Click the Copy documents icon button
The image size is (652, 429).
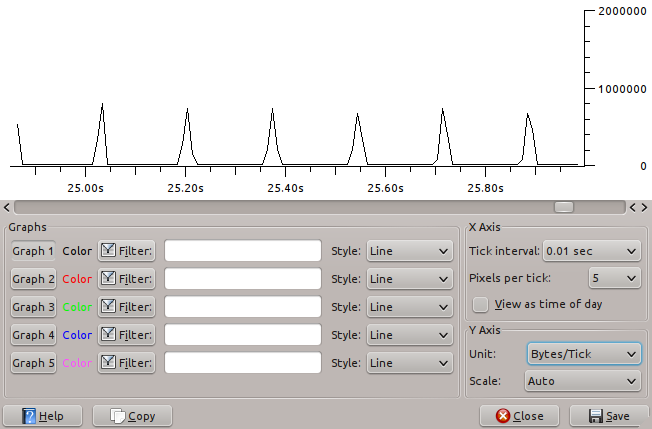pyautogui.click(x=118, y=416)
